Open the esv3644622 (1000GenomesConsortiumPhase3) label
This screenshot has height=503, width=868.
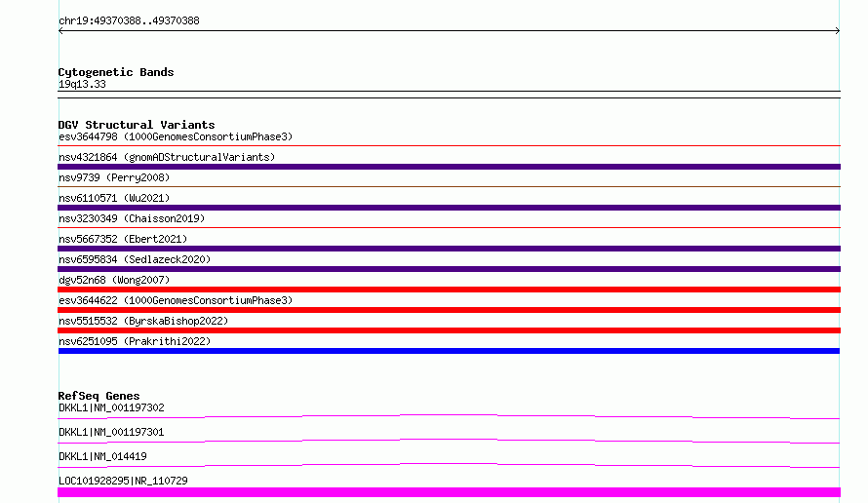(176, 300)
